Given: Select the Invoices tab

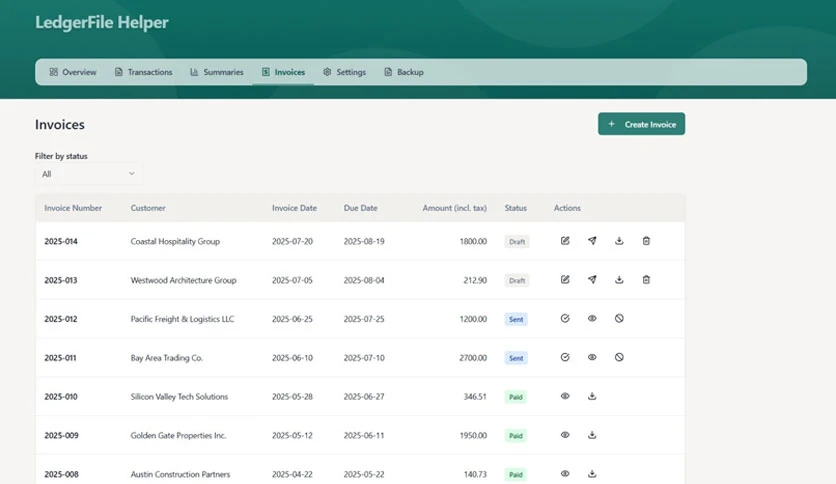Looking at the screenshot, I should [283, 72].
